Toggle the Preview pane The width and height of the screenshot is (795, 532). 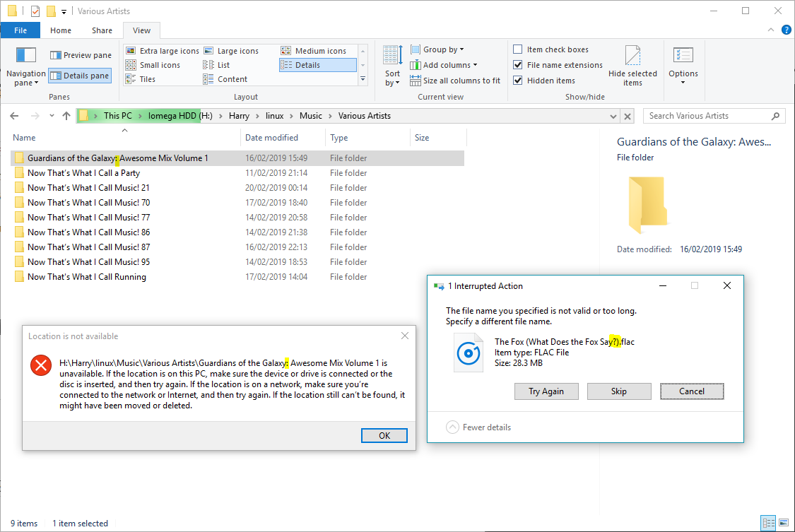[81, 55]
